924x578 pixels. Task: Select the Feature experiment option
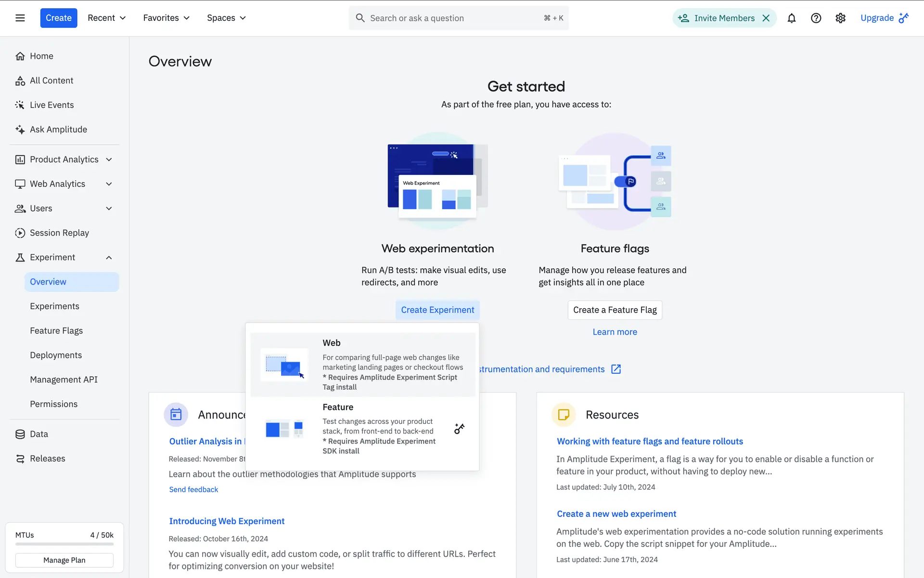pos(362,429)
